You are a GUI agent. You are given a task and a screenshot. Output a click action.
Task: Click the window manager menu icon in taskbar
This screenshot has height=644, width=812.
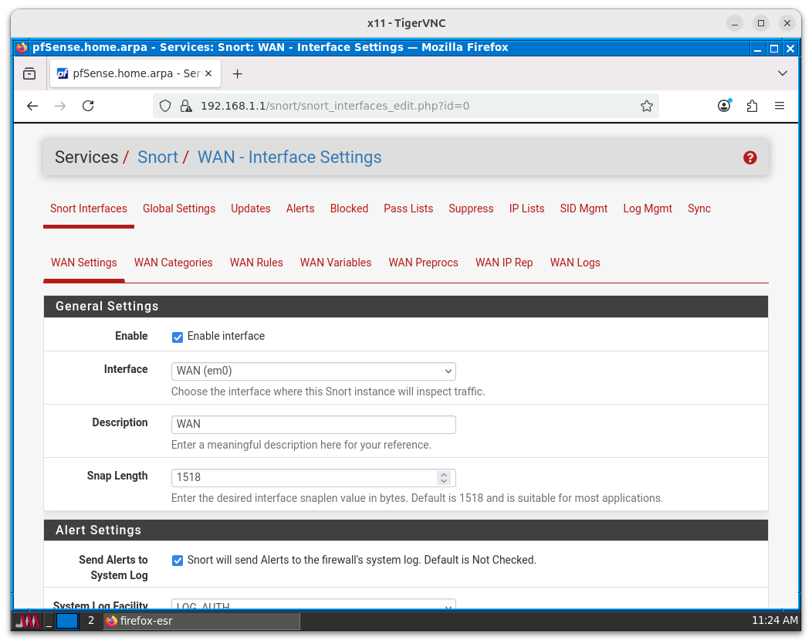[x=27, y=621]
